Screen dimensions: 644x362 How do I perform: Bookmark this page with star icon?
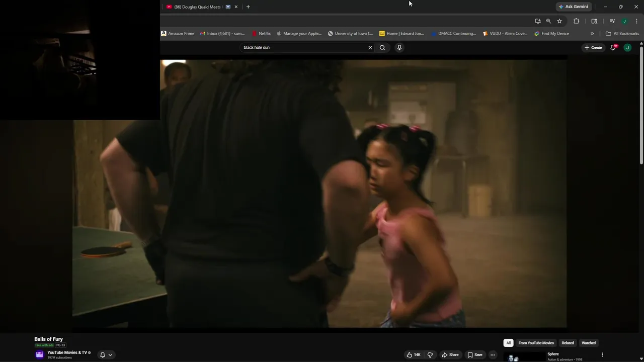pyautogui.click(x=559, y=21)
